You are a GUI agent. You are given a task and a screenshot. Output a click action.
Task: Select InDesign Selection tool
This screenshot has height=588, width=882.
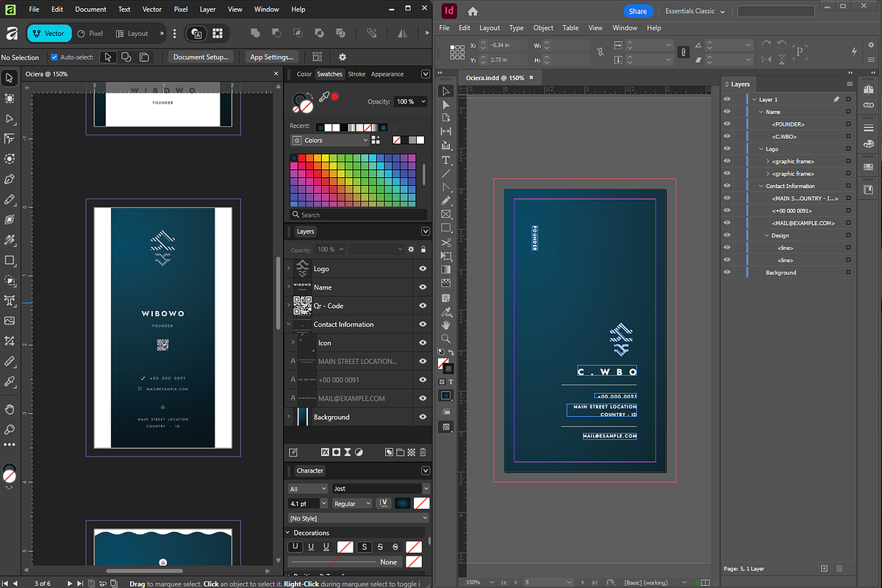point(445,91)
